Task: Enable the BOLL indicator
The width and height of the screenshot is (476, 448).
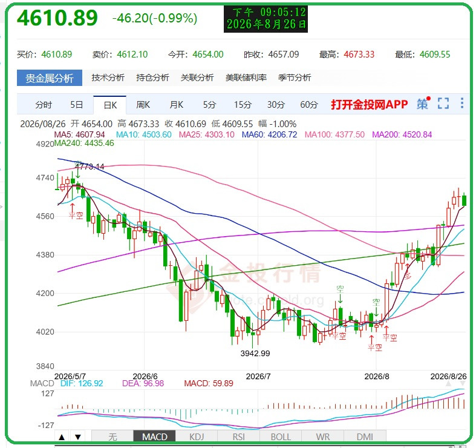Action: tap(281, 437)
